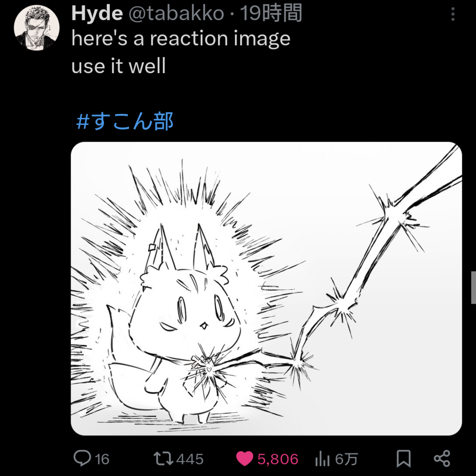View the fox reaction image
The height and width of the screenshot is (476, 476).
tap(266, 289)
